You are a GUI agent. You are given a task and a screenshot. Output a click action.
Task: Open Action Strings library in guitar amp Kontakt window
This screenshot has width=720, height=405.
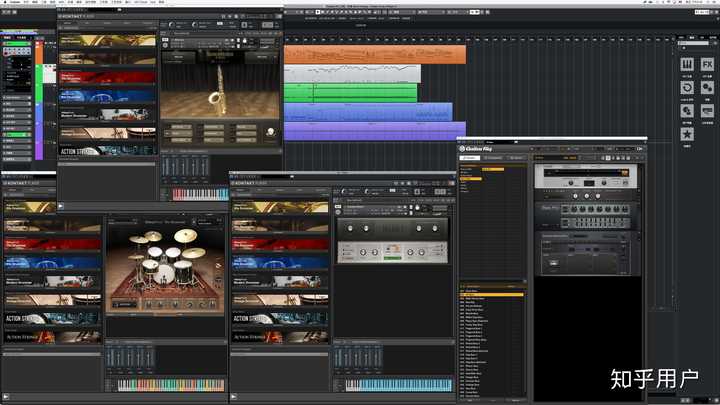pyautogui.click(x=280, y=337)
